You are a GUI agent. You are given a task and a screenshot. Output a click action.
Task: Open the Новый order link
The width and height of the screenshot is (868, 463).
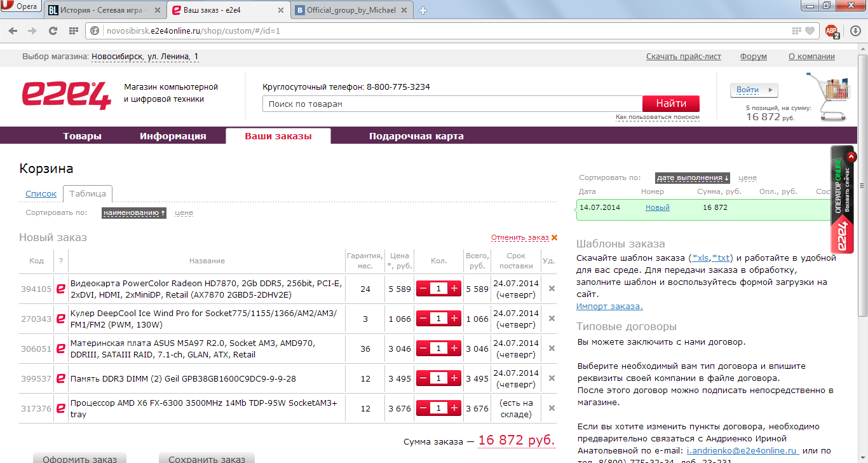point(658,207)
